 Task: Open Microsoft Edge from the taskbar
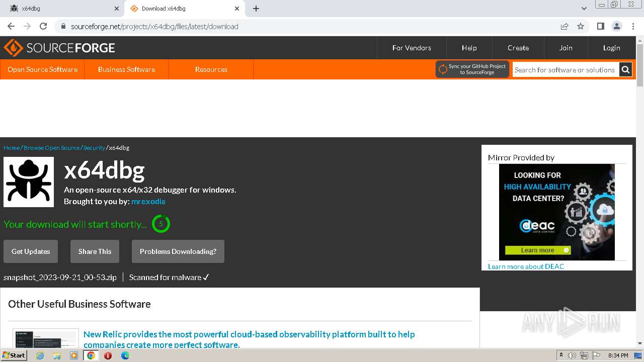coord(125,355)
